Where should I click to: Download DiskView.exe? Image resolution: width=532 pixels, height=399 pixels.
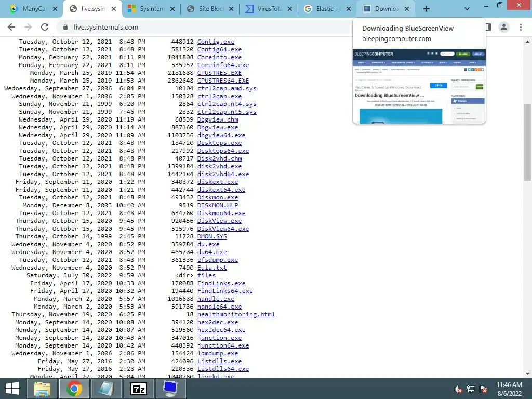coord(220,221)
